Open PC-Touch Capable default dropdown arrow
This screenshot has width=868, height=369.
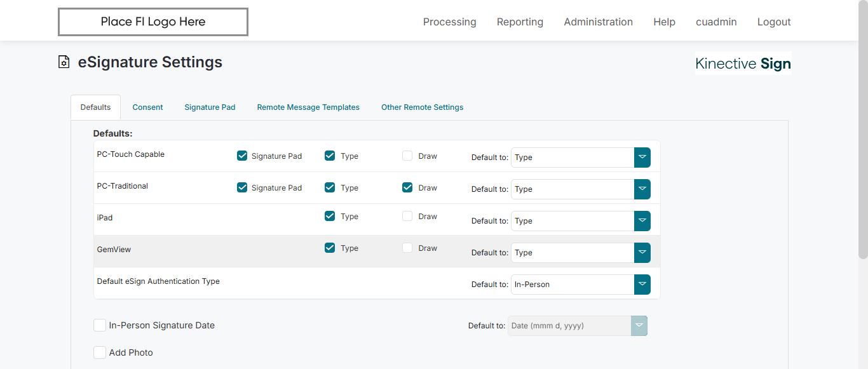click(642, 158)
